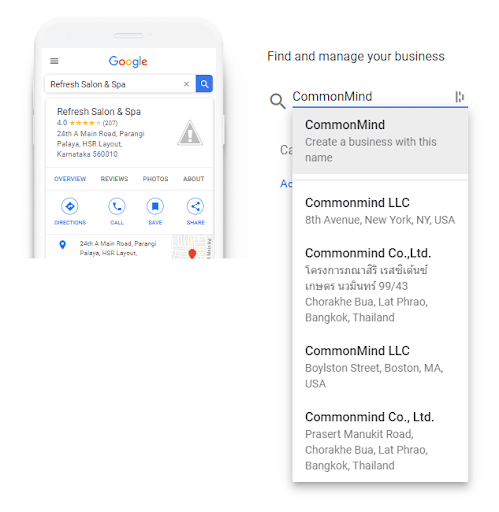Select CommonMind LLC on Boylston Street, Boston
499x512 pixels.
pyautogui.click(x=380, y=367)
